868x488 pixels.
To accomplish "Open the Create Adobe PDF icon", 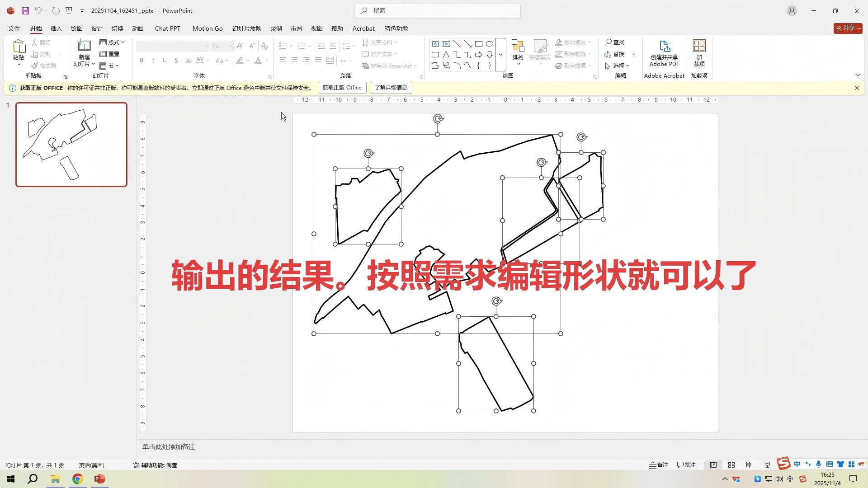I will (x=664, y=47).
